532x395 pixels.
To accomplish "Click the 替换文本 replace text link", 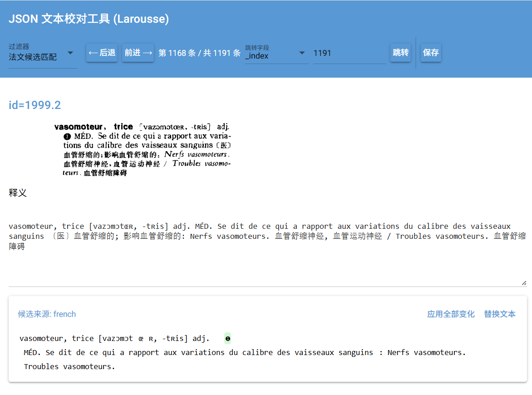I will click(x=499, y=314).
